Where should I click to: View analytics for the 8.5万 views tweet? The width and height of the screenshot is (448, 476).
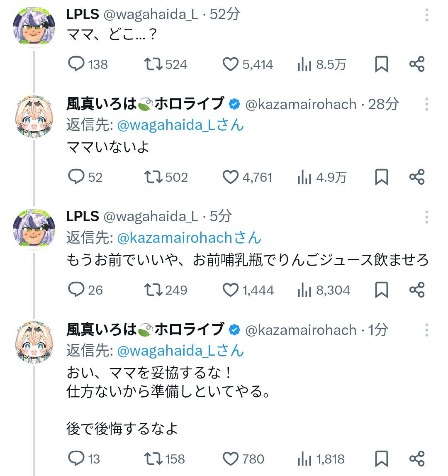305,64
